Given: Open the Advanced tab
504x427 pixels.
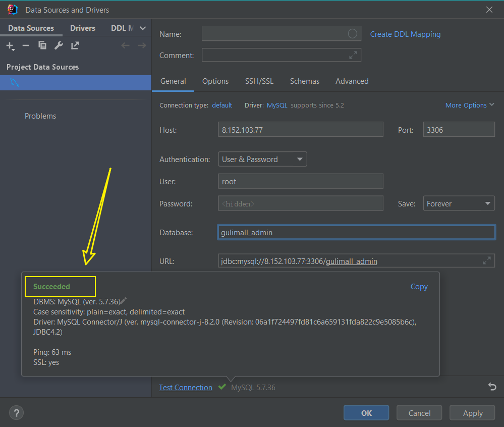Looking at the screenshot, I should (x=352, y=81).
